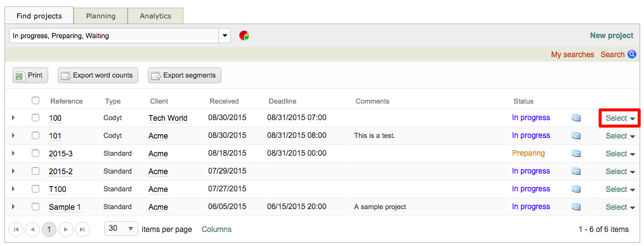Open the files icon for project T100
The width and height of the screenshot is (644, 246).
pyautogui.click(x=576, y=189)
